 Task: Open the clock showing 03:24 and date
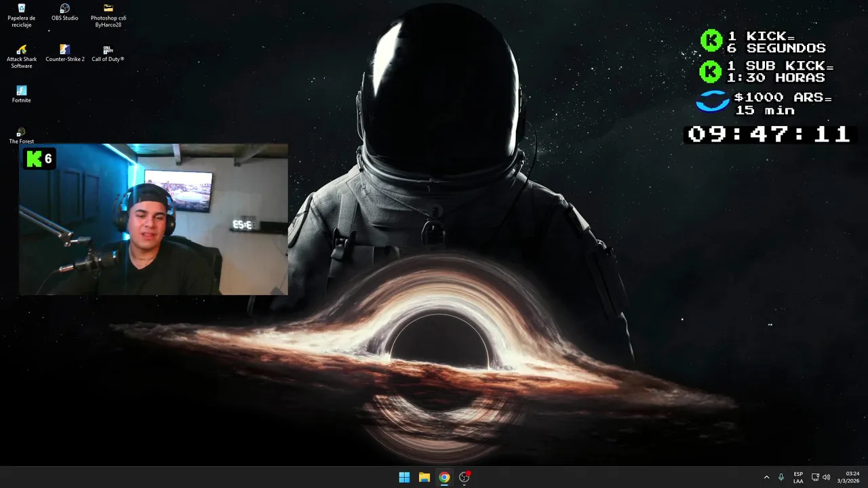coord(848,477)
